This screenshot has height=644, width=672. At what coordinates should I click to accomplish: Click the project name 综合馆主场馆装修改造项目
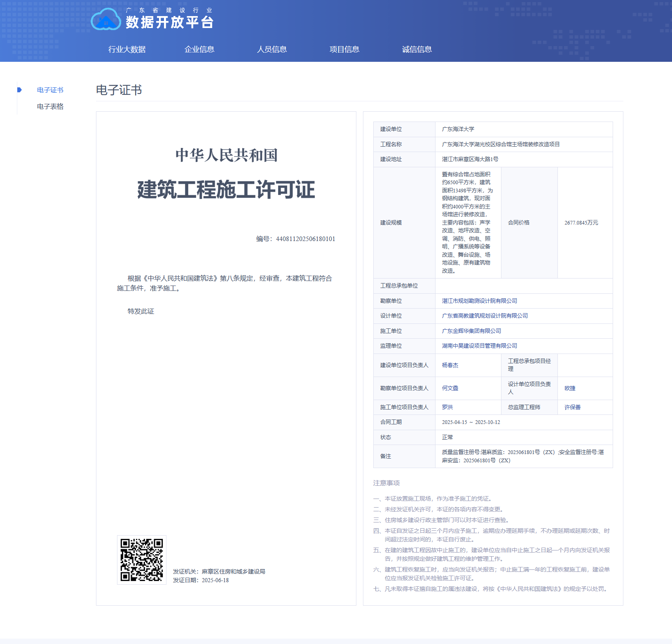pyautogui.click(x=501, y=144)
